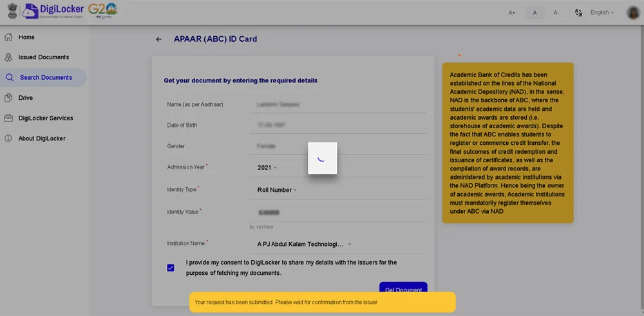Click the Name (as per Aadhaar) field
The height and width of the screenshot is (316, 644).
click(338, 105)
